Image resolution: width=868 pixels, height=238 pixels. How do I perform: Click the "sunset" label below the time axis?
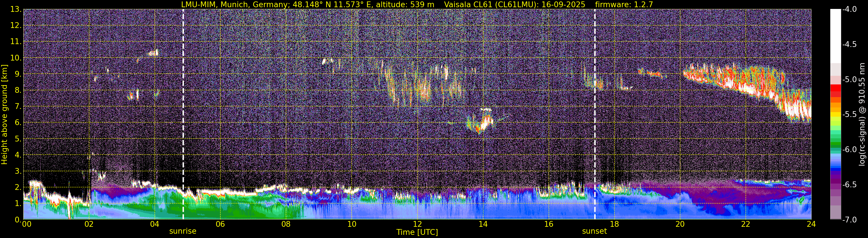click(x=595, y=231)
